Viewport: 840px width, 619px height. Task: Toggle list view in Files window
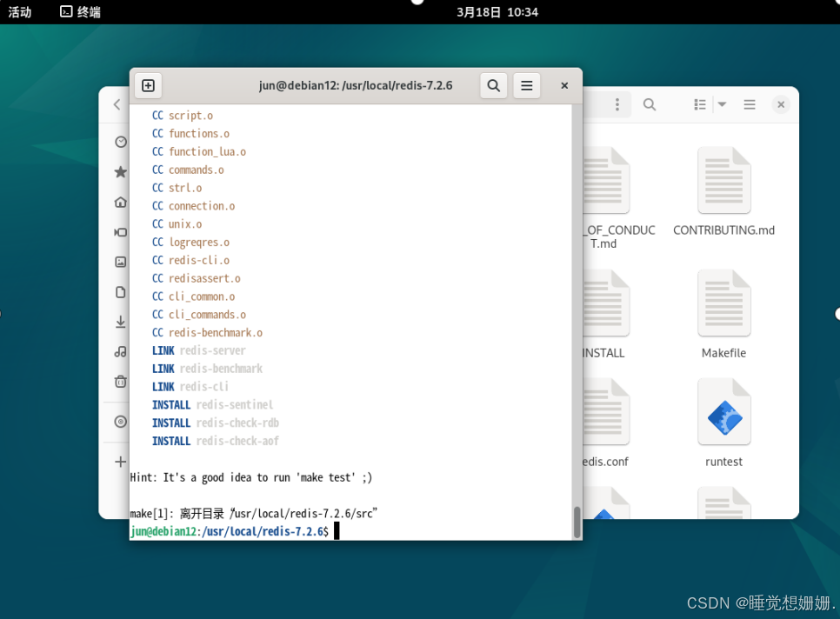700,104
